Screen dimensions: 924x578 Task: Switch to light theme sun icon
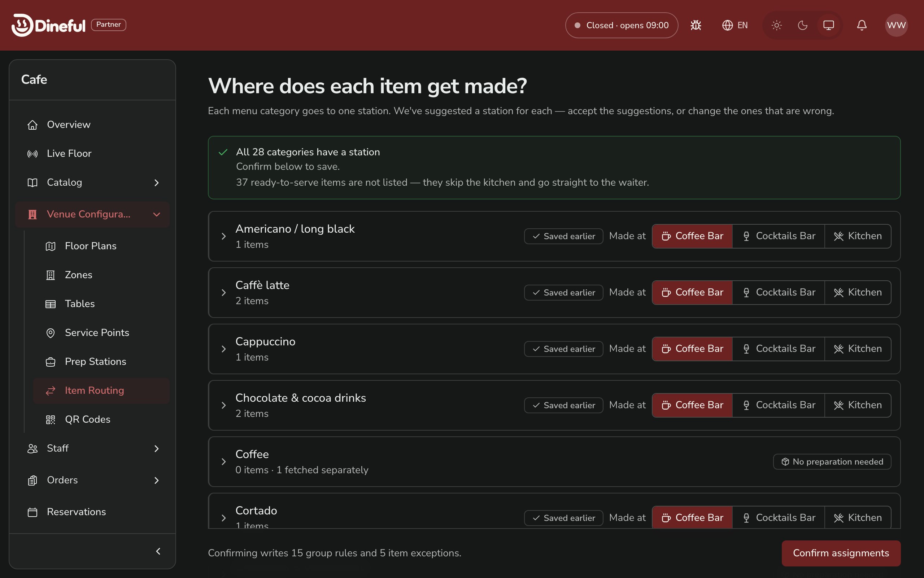tap(777, 25)
